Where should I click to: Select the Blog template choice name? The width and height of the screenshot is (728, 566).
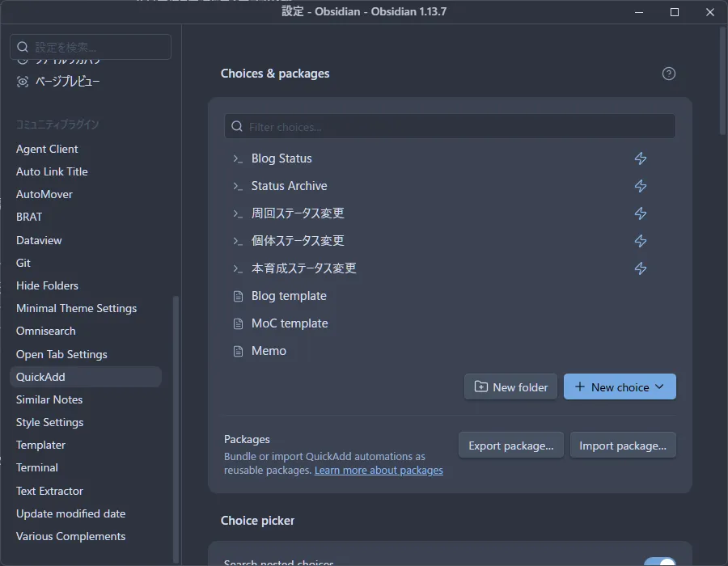tap(289, 296)
